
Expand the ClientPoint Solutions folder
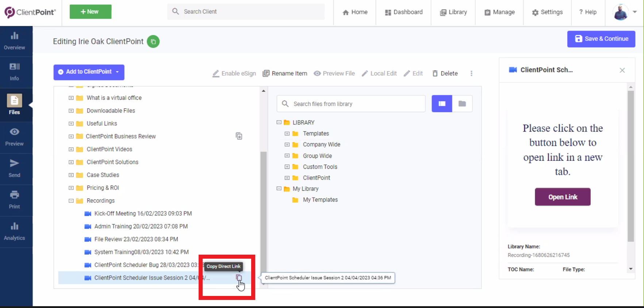click(x=71, y=162)
